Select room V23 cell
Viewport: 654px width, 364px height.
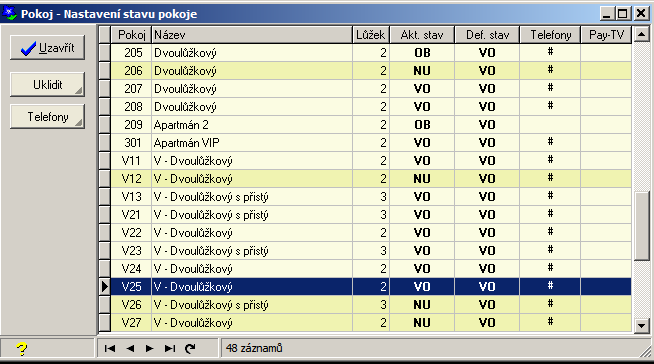(x=131, y=251)
